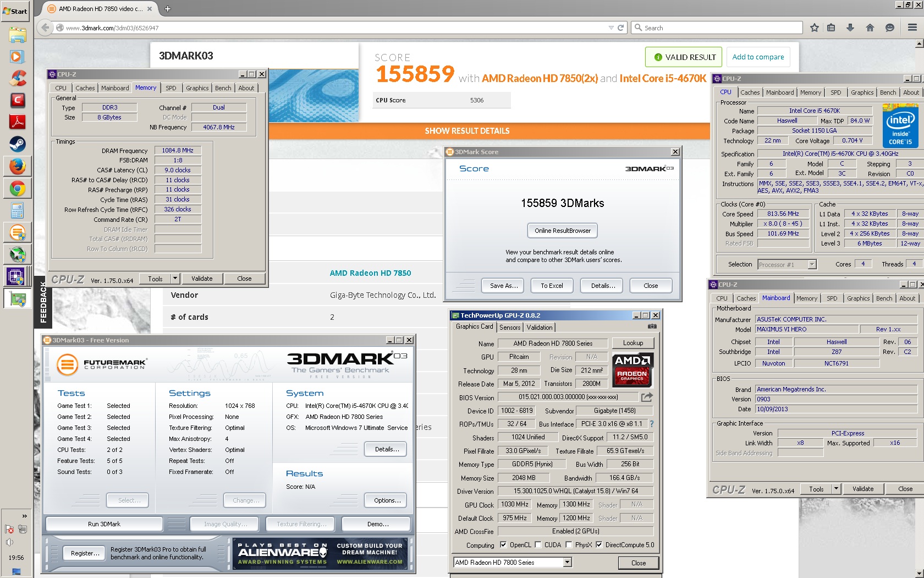Image resolution: width=924 pixels, height=578 pixels.
Task: Go to Firefox home page
Action: coord(870,28)
